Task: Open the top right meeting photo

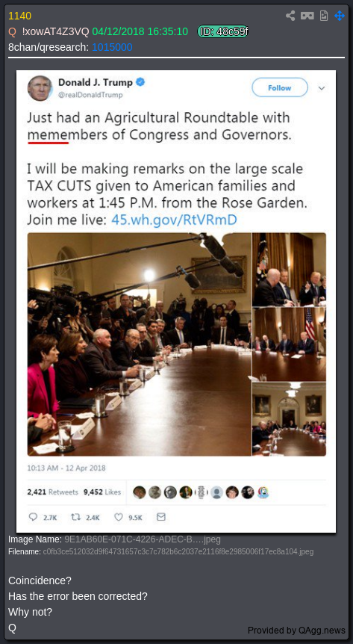Action: tap(290, 270)
